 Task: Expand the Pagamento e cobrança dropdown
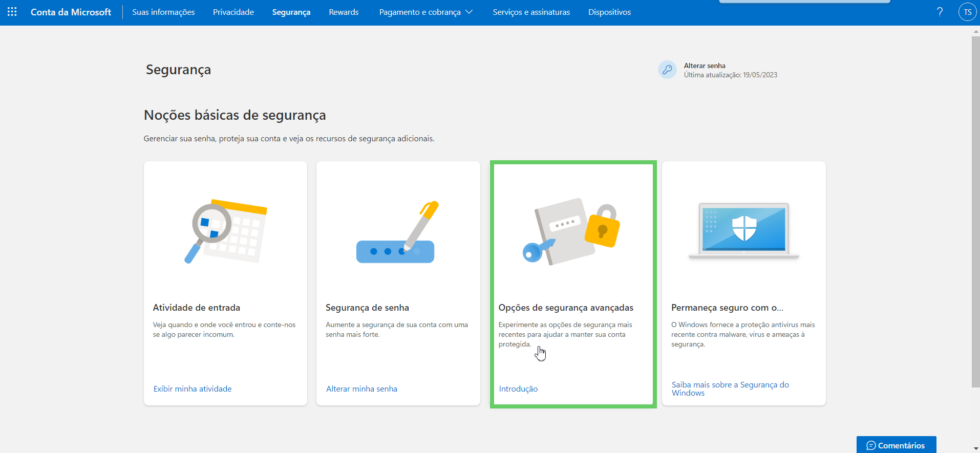[425, 12]
